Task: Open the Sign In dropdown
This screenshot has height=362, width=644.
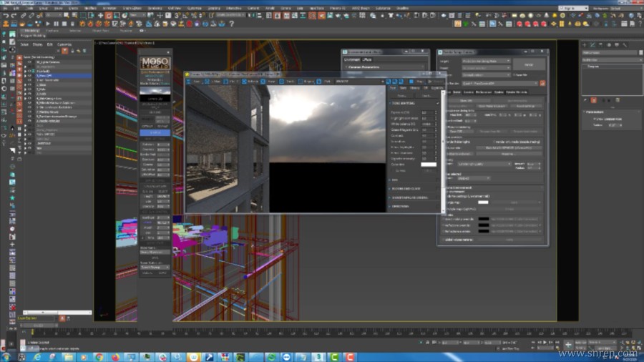Action: pos(573,8)
